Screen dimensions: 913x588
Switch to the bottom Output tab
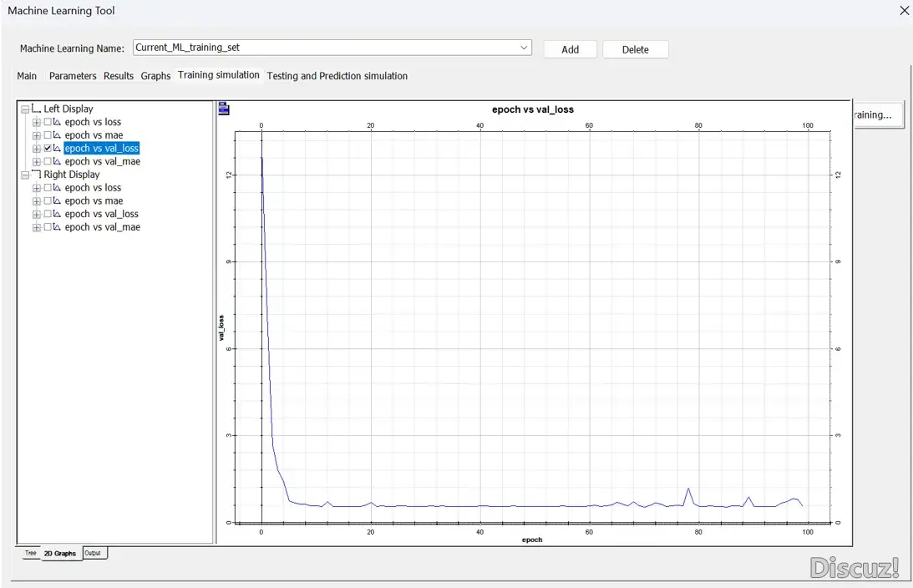click(x=94, y=553)
